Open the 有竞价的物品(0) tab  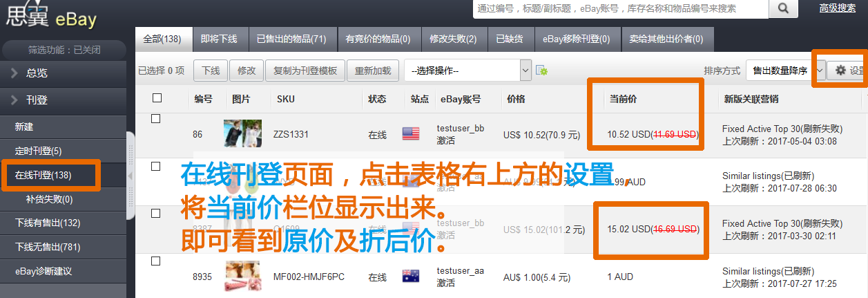pos(378,39)
